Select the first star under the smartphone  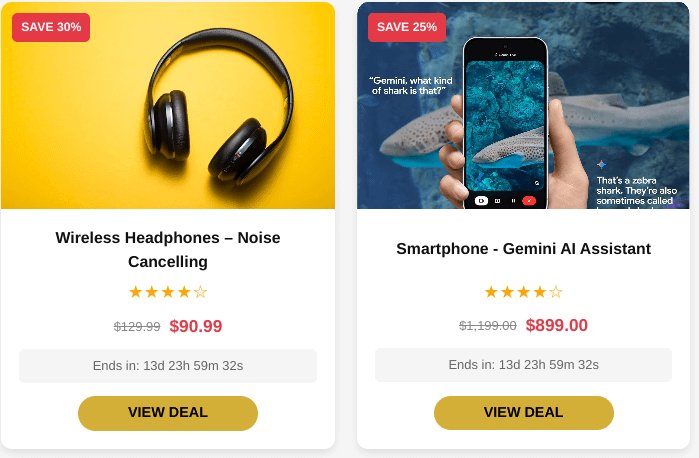(x=491, y=292)
